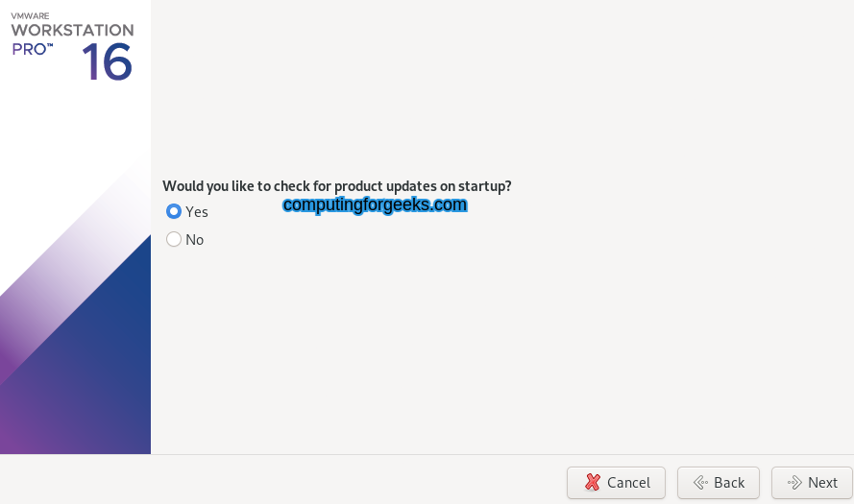Open the computingforgeeks.com watermark link

click(x=375, y=204)
